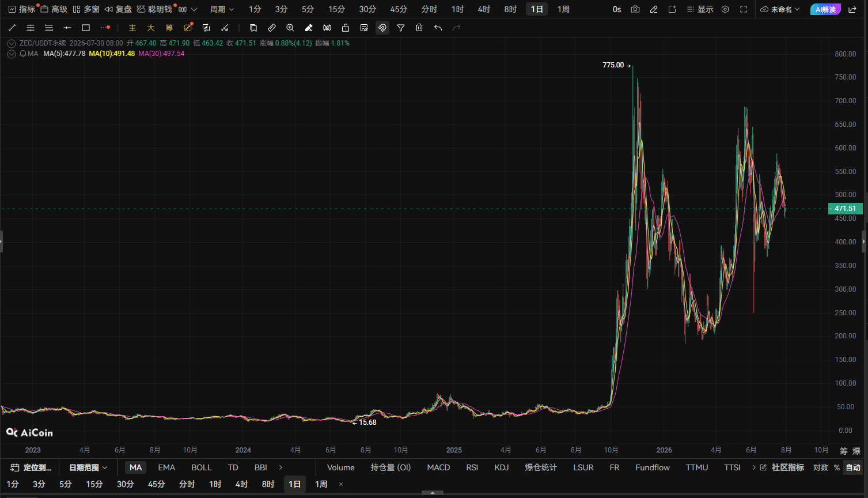Open the drawing filter funnel icon
The image size is (868, 498).
point(401,28)
